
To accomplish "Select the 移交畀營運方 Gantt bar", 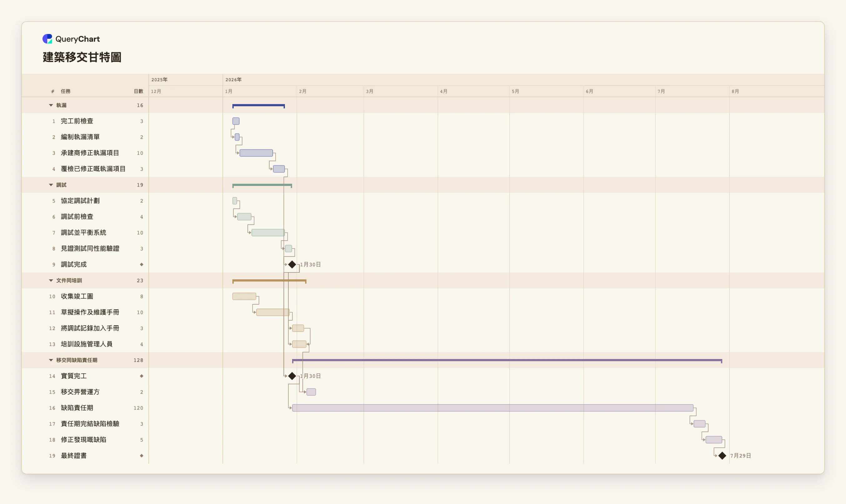I will (x=311, y=392).
